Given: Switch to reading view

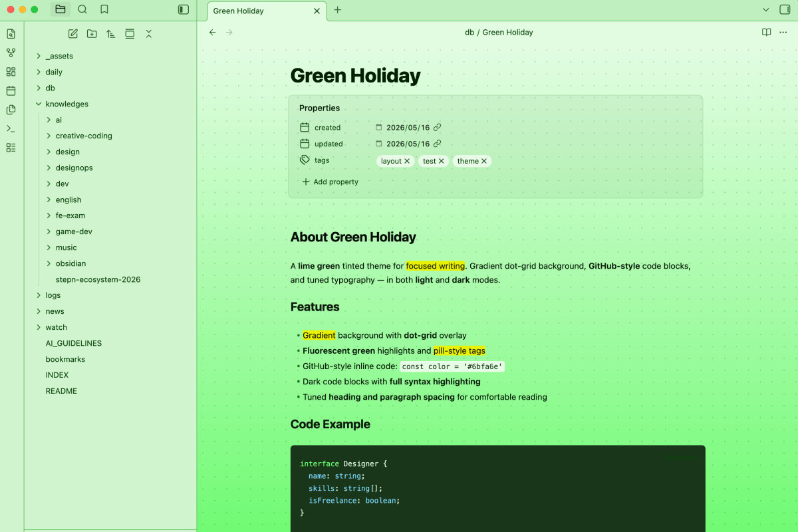Looking at the screenshot, I should pos(766,32).
